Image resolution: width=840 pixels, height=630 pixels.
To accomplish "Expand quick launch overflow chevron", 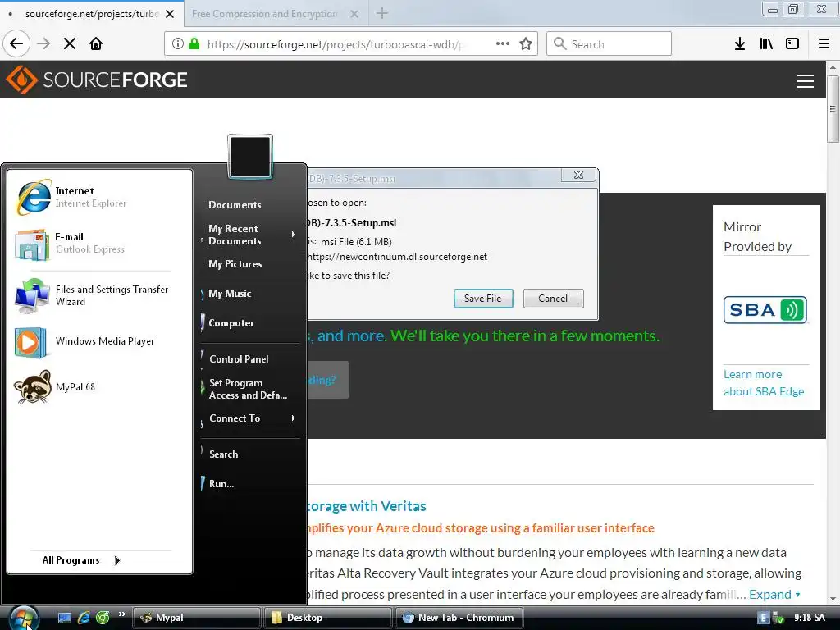I will (x=122, y=614).
